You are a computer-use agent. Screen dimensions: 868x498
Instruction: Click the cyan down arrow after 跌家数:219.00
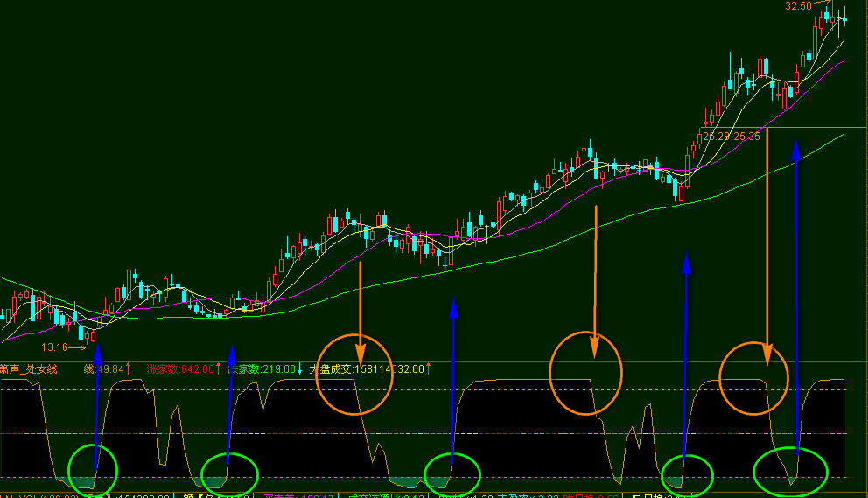pos(299,369)
